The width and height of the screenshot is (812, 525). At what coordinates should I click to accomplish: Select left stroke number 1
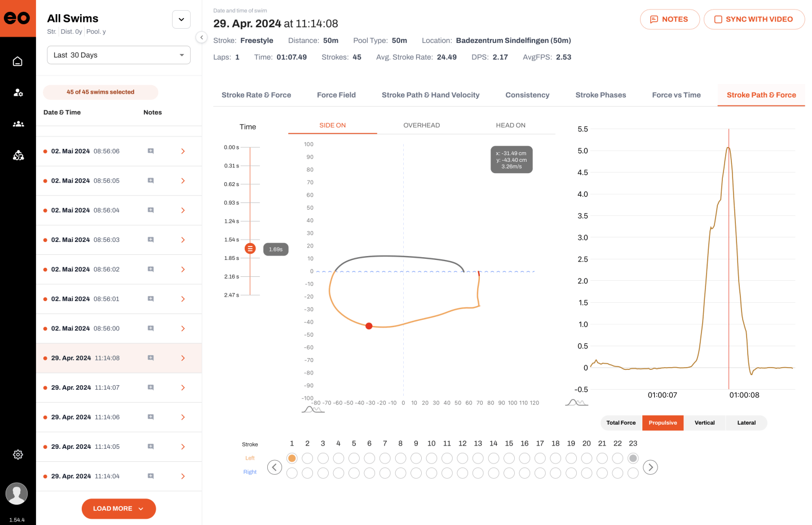click(292, 458)
